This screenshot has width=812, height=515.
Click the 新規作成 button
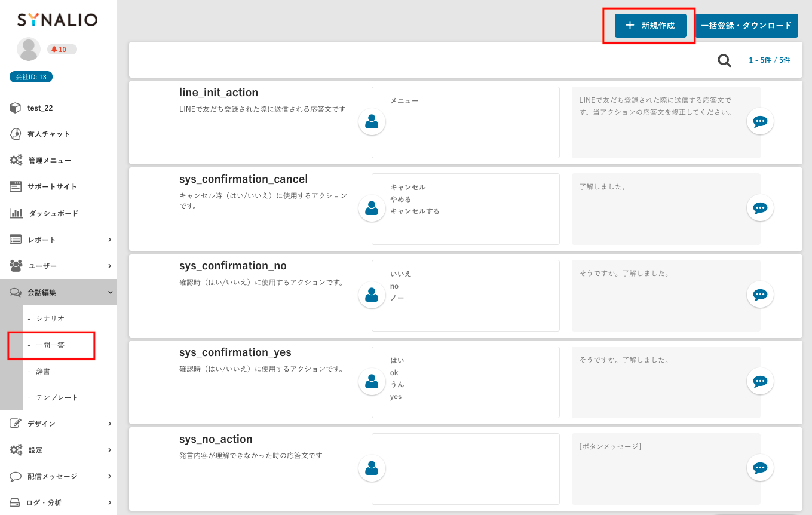pos(650,26)
